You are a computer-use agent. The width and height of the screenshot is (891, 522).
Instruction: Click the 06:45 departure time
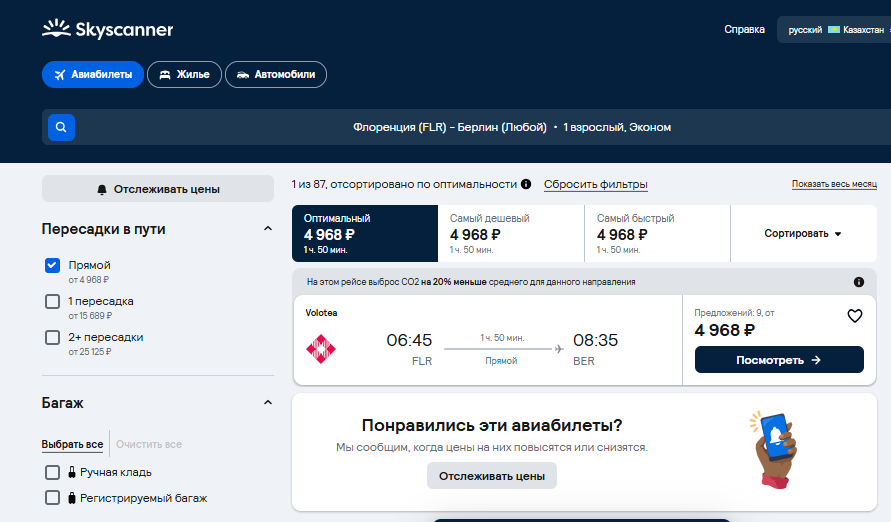coord(409,340)
